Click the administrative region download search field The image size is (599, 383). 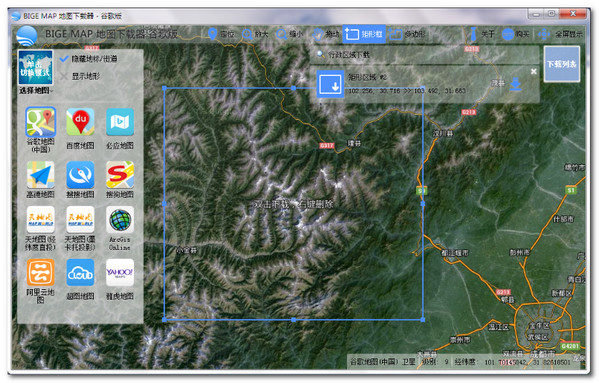tap(424, 55)
